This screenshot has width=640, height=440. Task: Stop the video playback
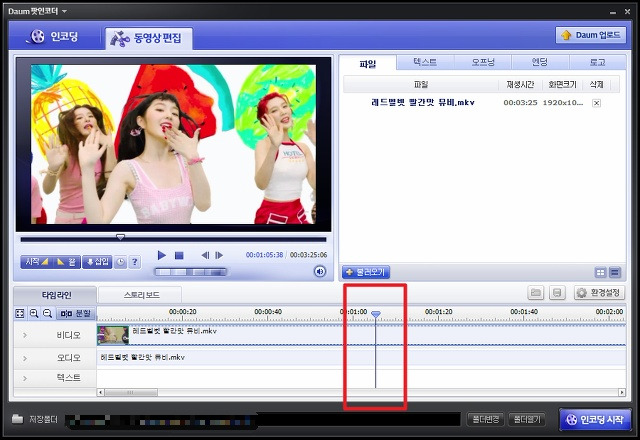click(179, 256)
